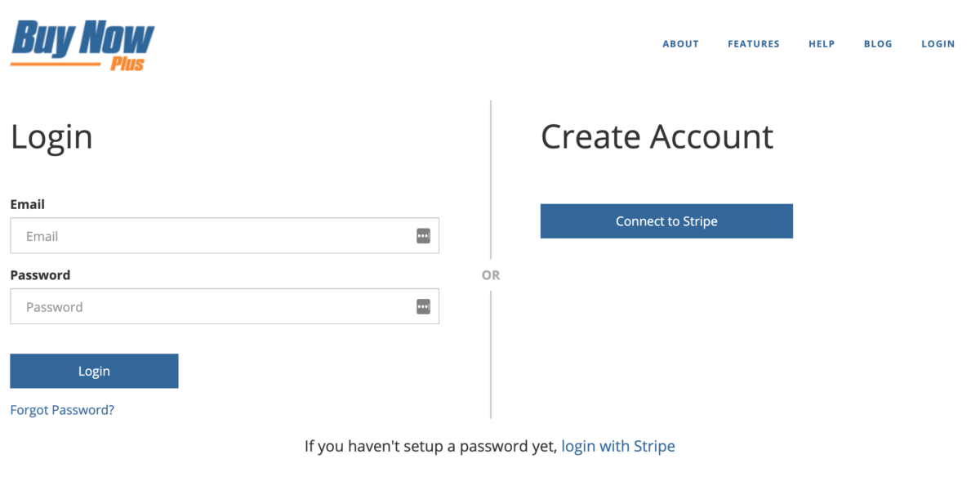Click the OR divider text
The image size is (980, 481).
click(x=491, y=275)
